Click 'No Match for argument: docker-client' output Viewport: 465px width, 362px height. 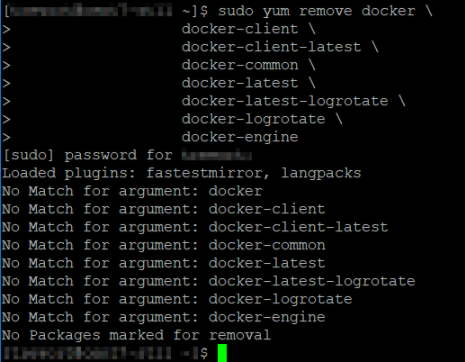click(x=163, y=209)
